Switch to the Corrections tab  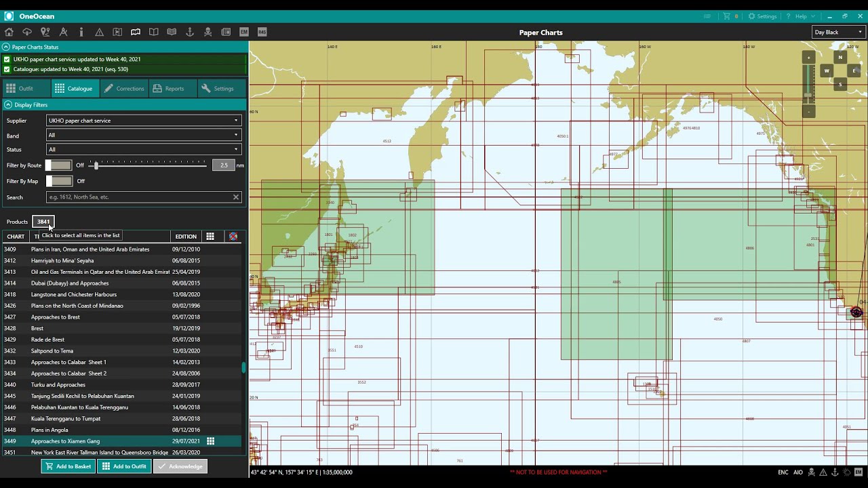tap(124, 88)
